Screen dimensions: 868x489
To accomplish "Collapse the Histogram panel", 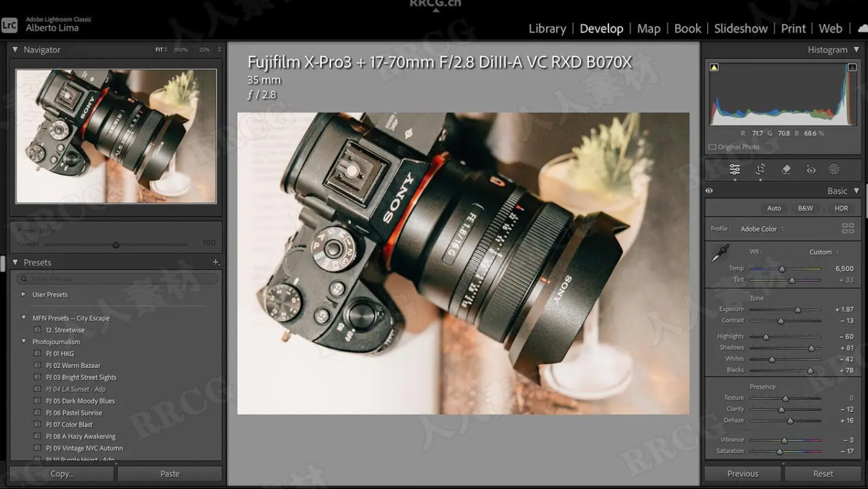I will click(856, 50).
